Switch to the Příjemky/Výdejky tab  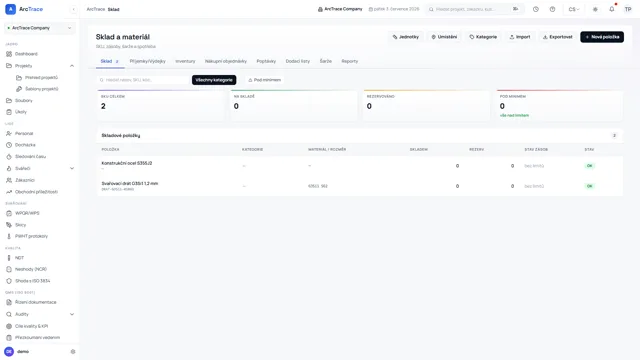point(147,61)
